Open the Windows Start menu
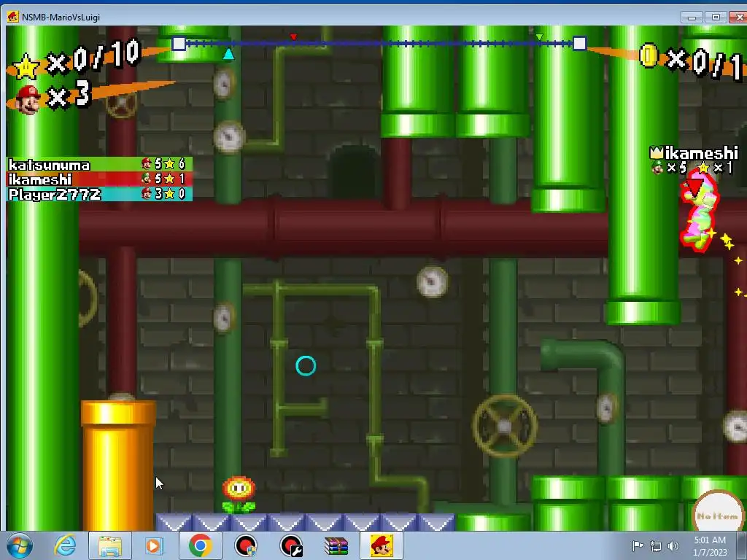This screenshot has width=747, height=560. [x=20, y=545]
